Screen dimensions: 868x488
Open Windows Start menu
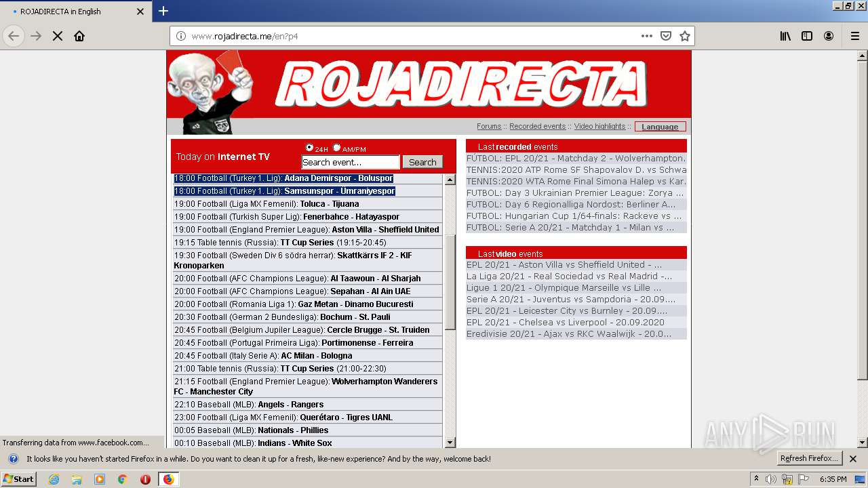[19, 479]
